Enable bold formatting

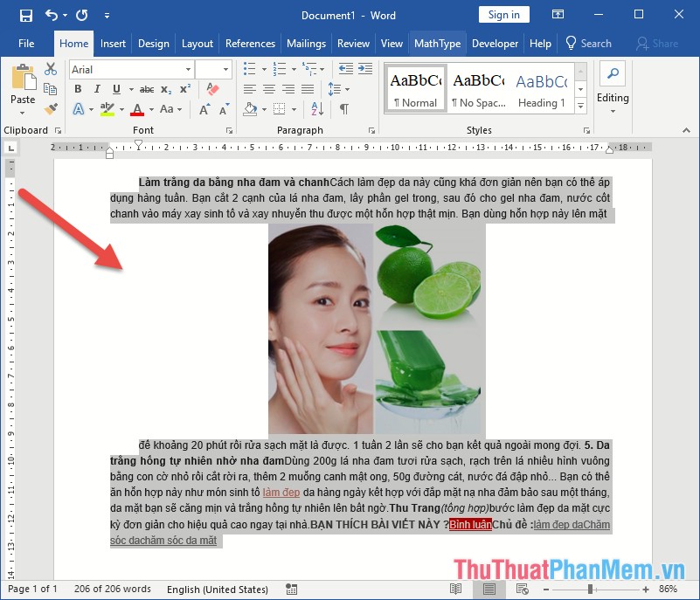pyautogui.click(x=79, y=89)
